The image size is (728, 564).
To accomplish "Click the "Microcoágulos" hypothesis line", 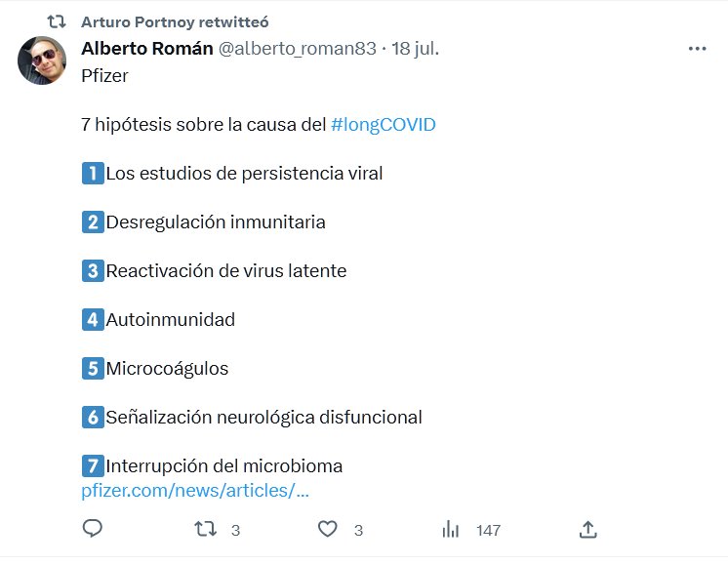I will [167, 369].
